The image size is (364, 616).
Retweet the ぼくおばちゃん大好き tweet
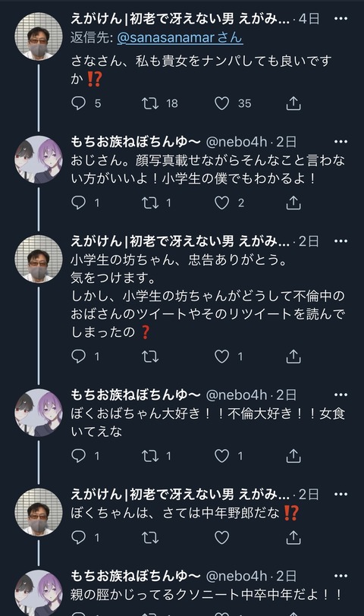coord(150,456)
